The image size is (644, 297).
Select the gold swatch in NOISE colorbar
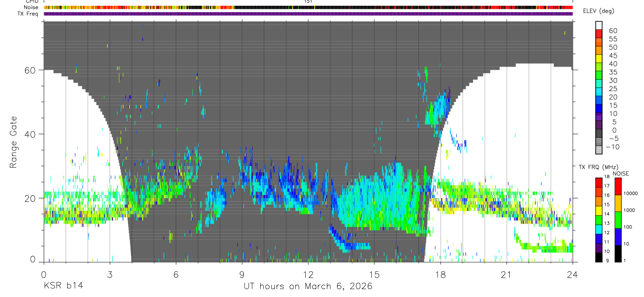click(x=619, y=203)
